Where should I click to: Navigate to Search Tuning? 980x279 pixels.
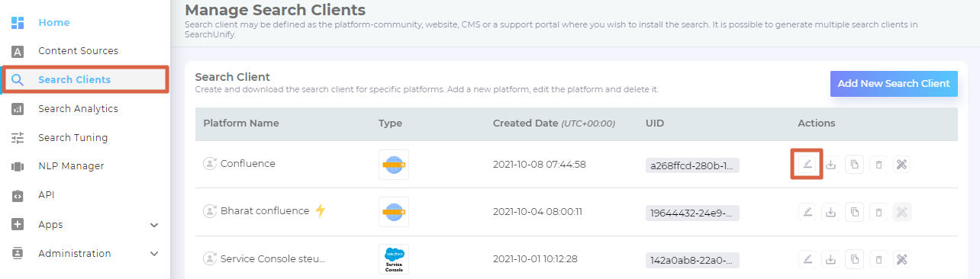73,138
